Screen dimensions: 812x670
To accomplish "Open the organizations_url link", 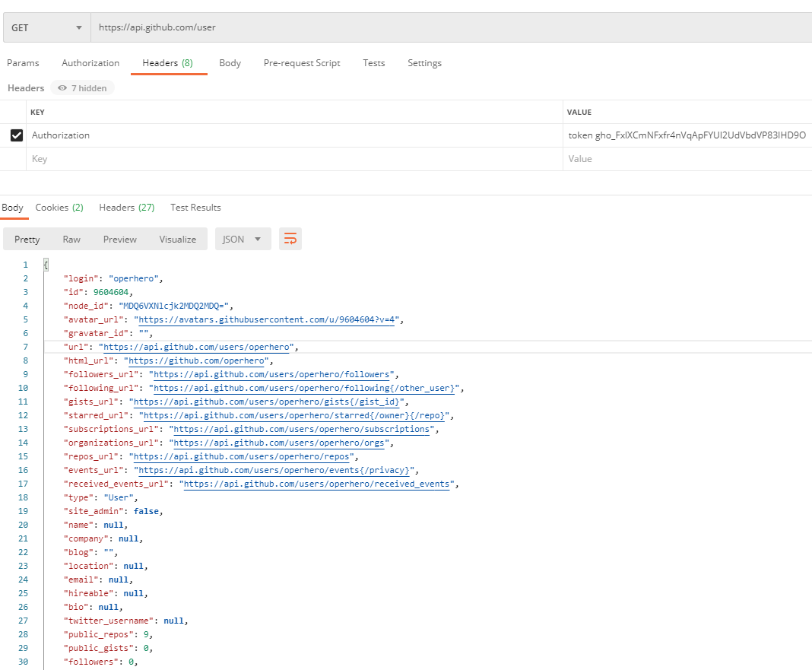I will coord(279,443).
